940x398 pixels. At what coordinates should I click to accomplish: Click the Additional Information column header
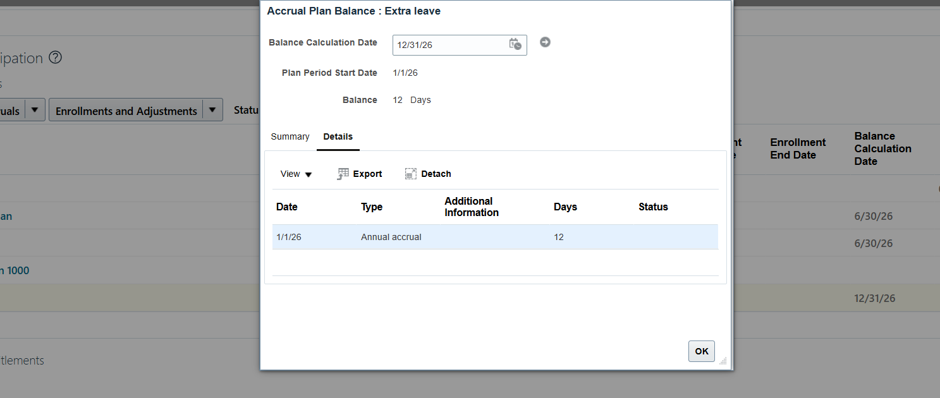[x=471, y=207]
